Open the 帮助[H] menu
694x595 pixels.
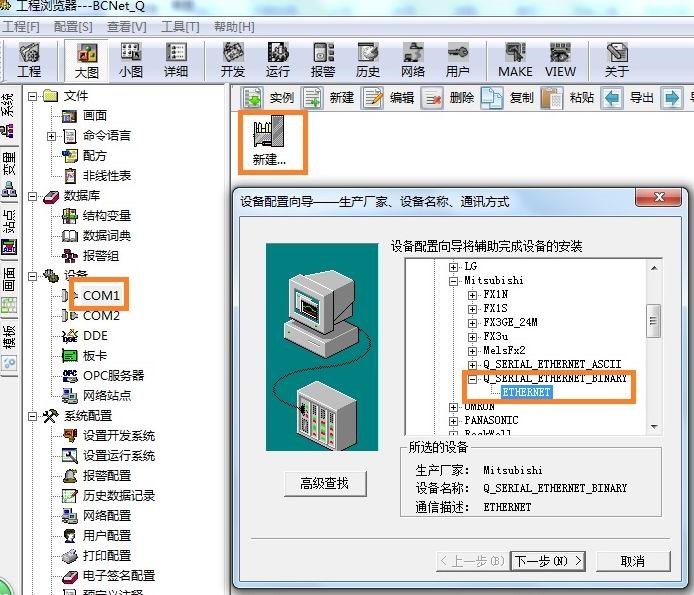(234, 27)
